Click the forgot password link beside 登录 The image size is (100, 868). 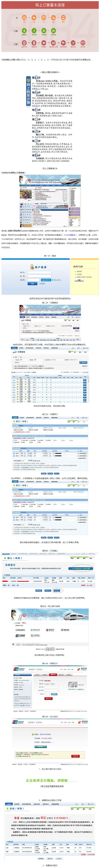click(x=42, y=284)
